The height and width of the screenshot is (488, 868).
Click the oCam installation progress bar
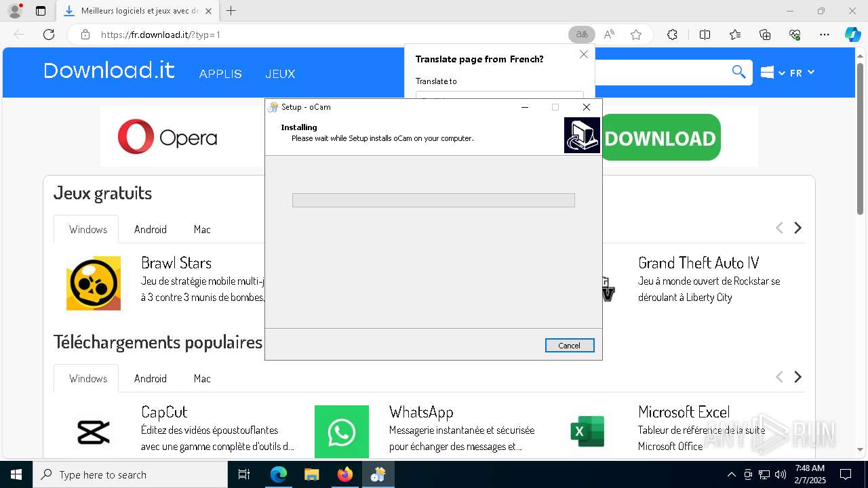(x=433, y=200)
